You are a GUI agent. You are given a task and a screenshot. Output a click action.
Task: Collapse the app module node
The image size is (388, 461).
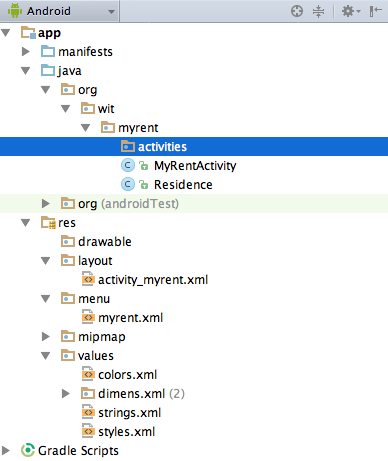[6, 33]
